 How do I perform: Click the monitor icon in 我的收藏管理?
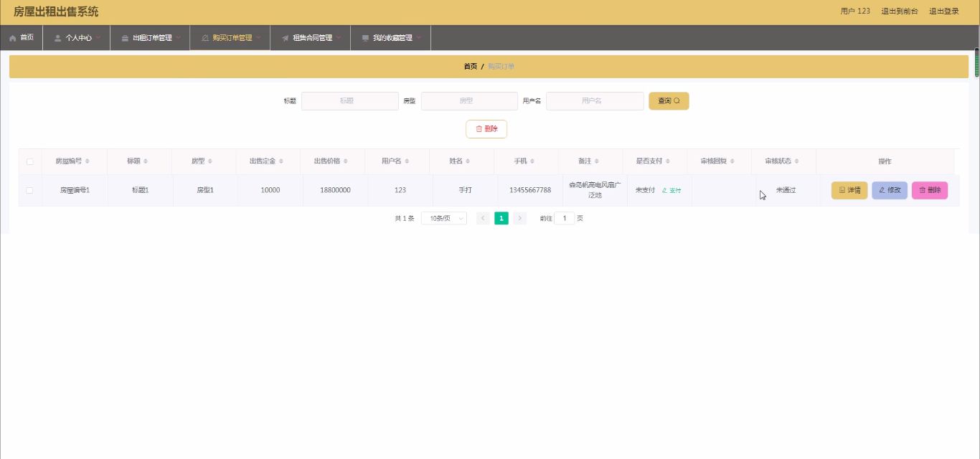(x=365, y=38)
